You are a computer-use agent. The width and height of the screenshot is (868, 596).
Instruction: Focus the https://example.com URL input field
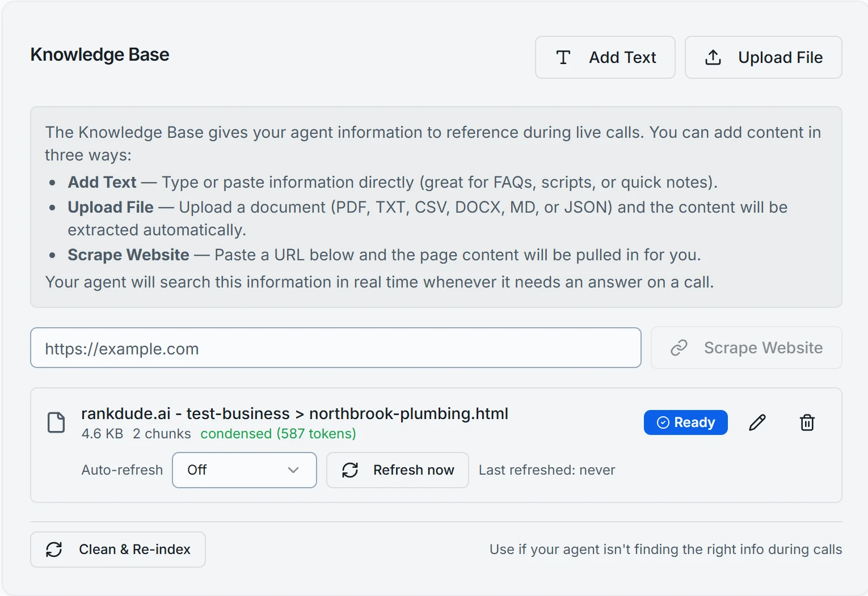click(x=336, y=348)
